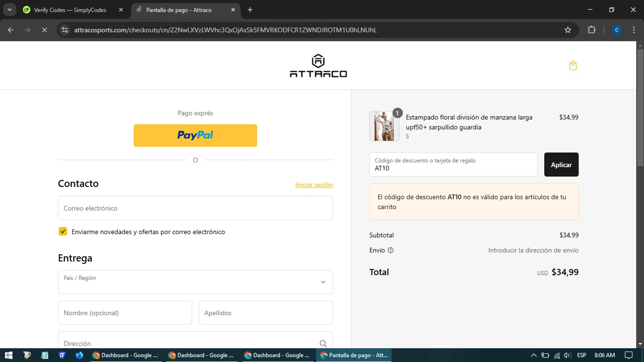Click the Apellidos input field
This screenshot has width=644, height=362.
tap(266, 313)
